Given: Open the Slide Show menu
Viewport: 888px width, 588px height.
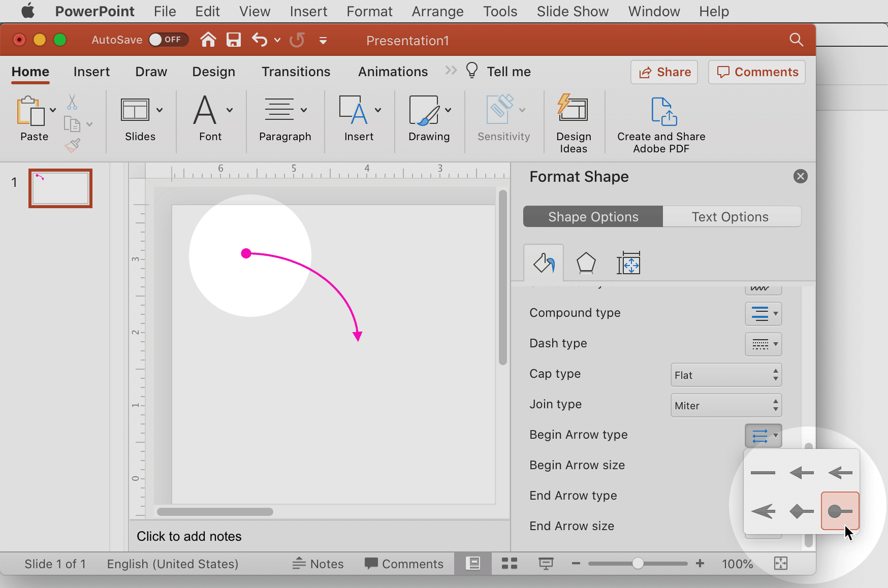Looking at the screenshot, I should click(x=573, y=11).
